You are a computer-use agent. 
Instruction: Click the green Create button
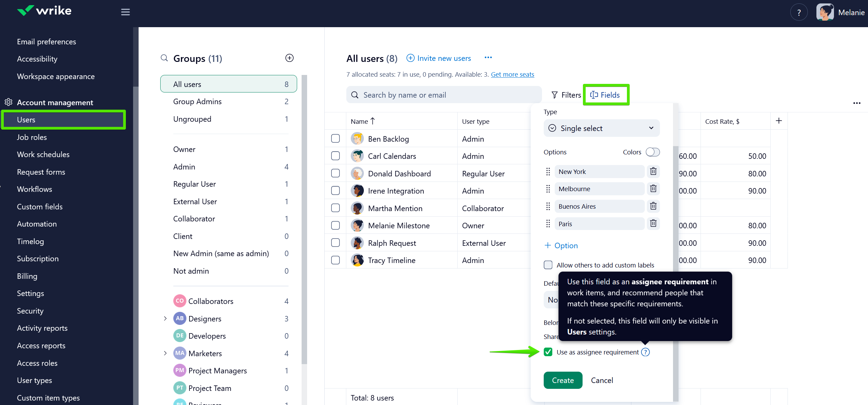(x=563, y=380)
